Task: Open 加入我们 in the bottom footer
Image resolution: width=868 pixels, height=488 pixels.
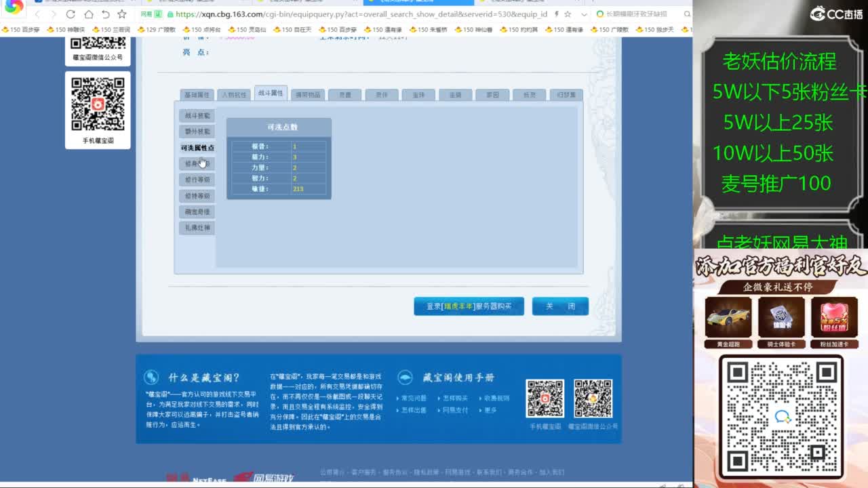Action: (x=551, y=472)
